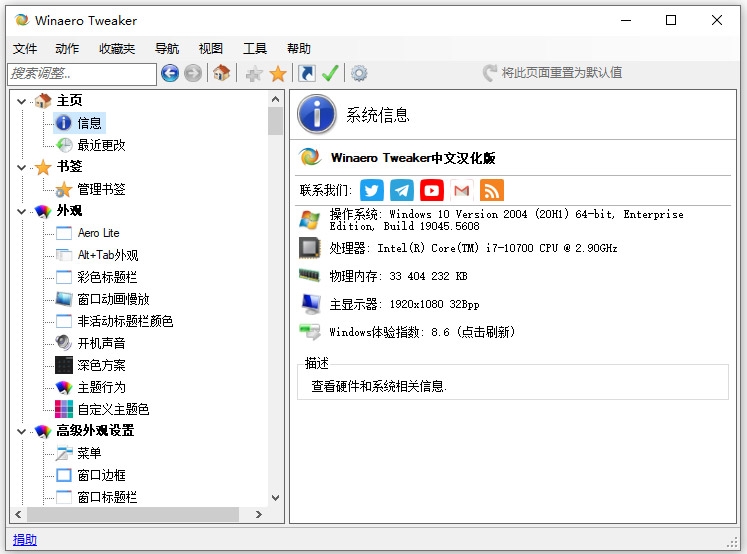
Task: Collapse the 主页 tree node
Action: (x=21, y=101)
